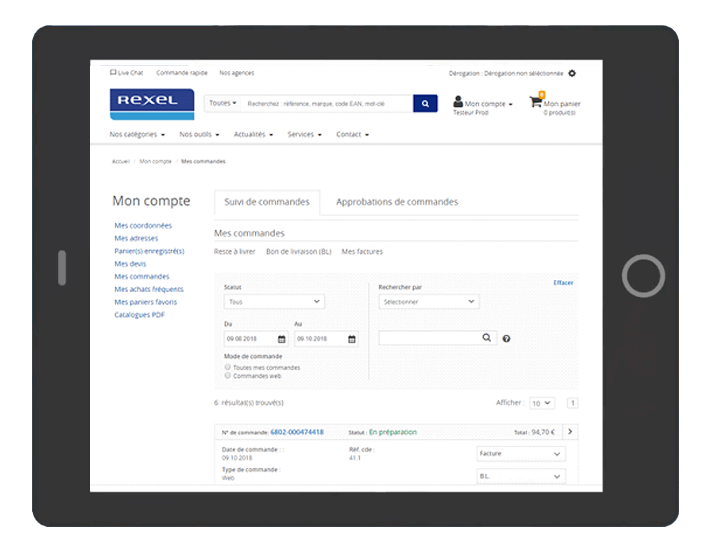Open the Nos catégories menu
Image resolution: width=705 pixels, height=559 pixels.
coord(137,134)
